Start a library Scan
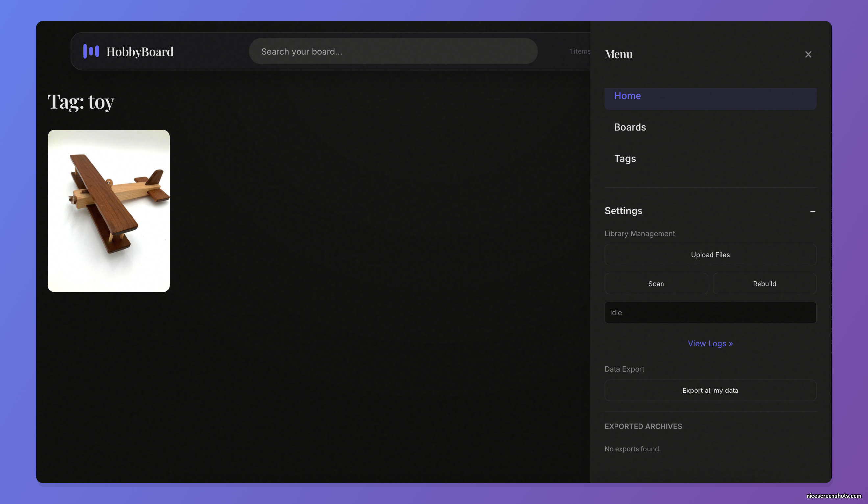 click(656, 284)
